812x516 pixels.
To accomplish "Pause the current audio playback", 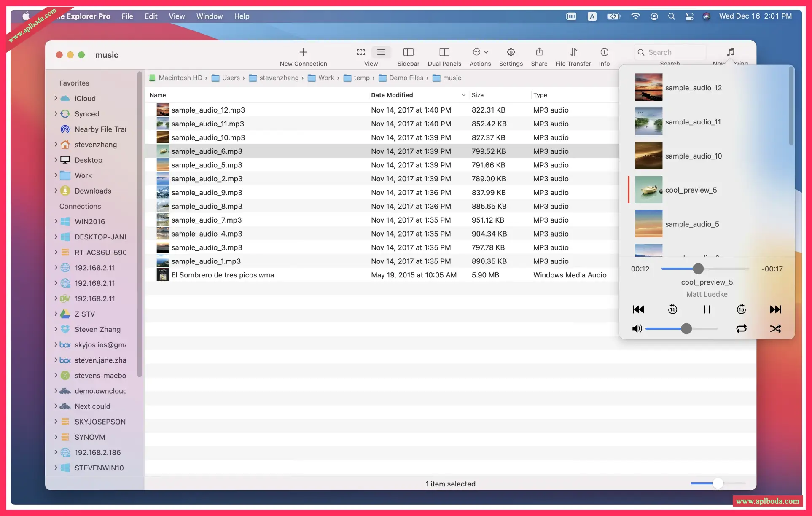I will click(707, 309).
